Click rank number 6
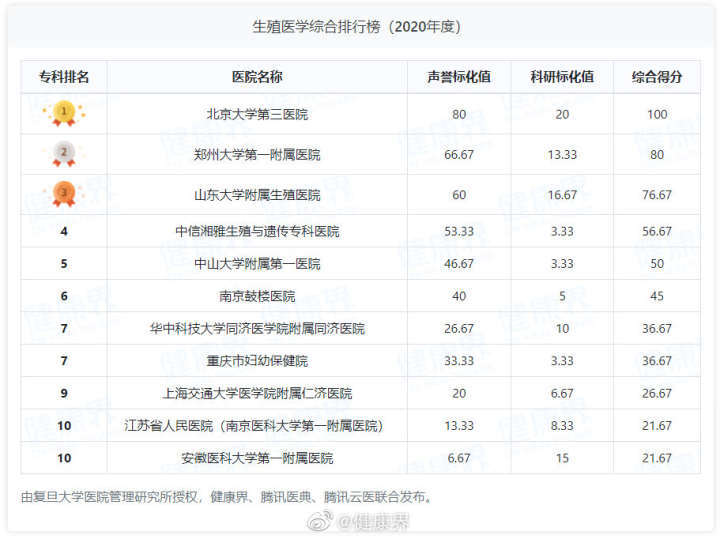The width and height of the screenshot is (720, 539). click(64, 297)
